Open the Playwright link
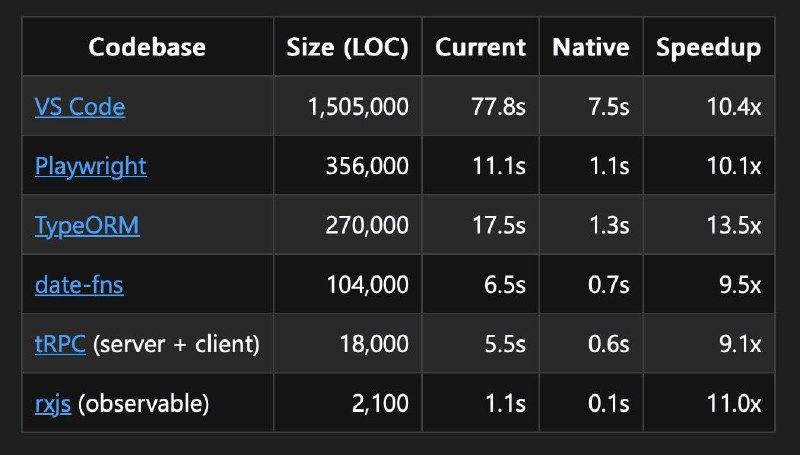Viewport: 800px width, 455px height. click(x=91, y=166)
